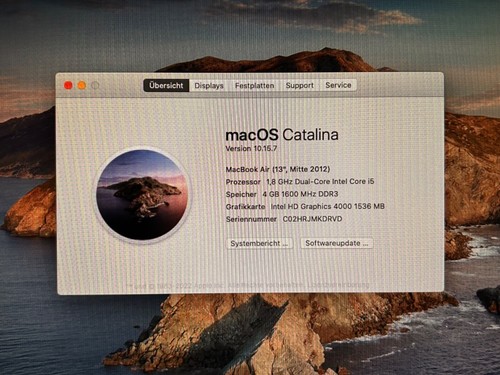
Task: Select the Service tab
Action: (x=338, y=85)
